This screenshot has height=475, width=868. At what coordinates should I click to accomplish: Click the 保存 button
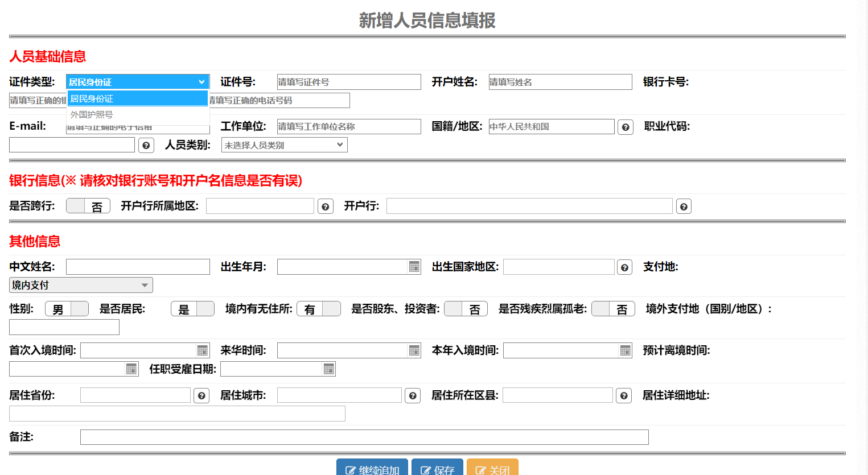(437, 468)
